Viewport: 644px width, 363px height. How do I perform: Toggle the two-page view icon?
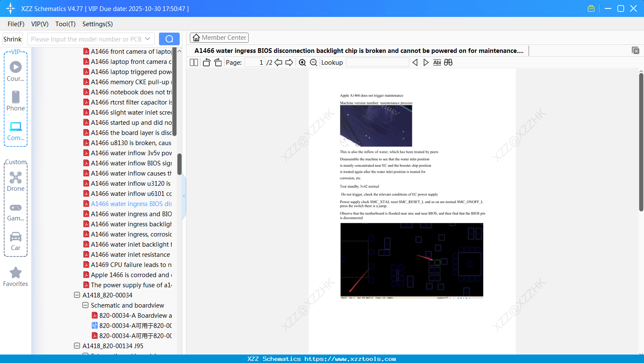(194, 63)
